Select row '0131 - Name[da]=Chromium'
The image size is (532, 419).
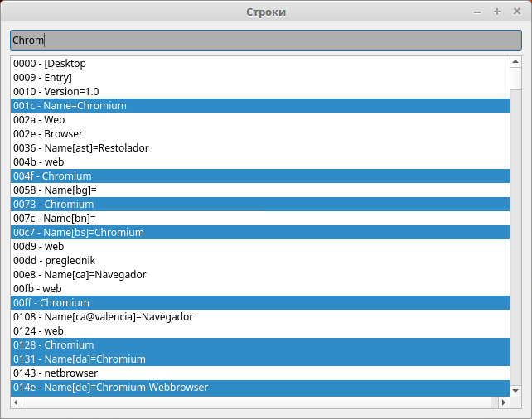[260, 359]
